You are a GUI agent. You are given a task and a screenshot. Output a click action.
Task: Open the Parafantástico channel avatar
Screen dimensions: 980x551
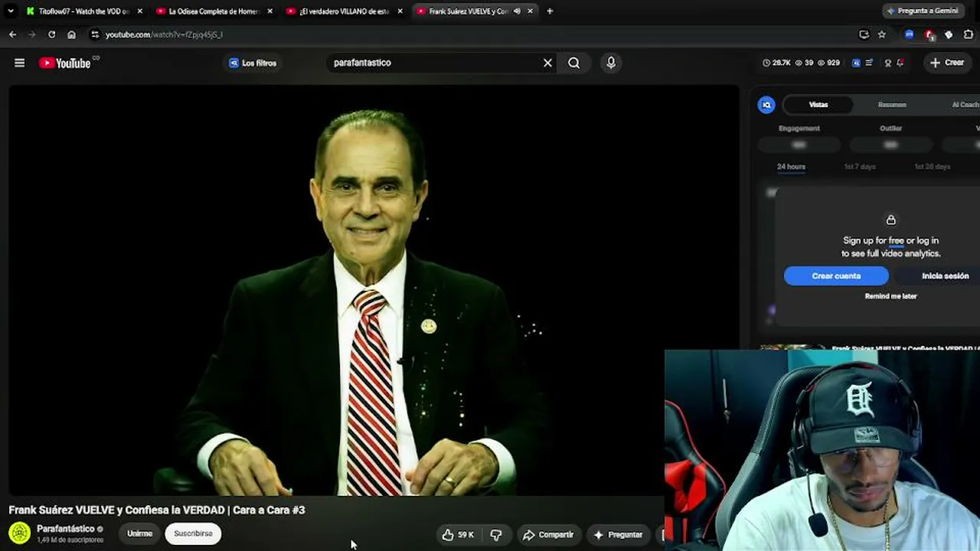coord(20,533)
